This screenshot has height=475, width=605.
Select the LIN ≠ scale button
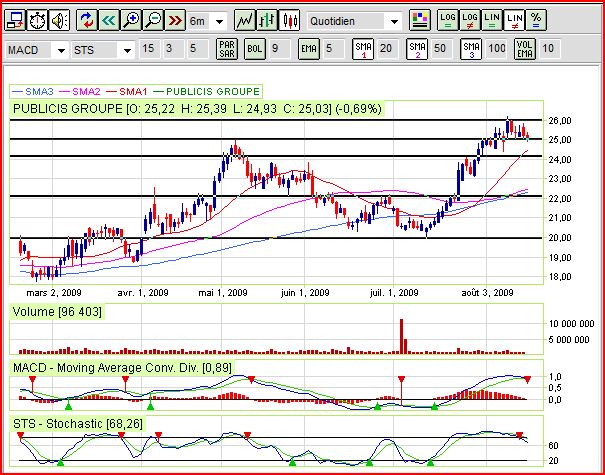(514, 20)
